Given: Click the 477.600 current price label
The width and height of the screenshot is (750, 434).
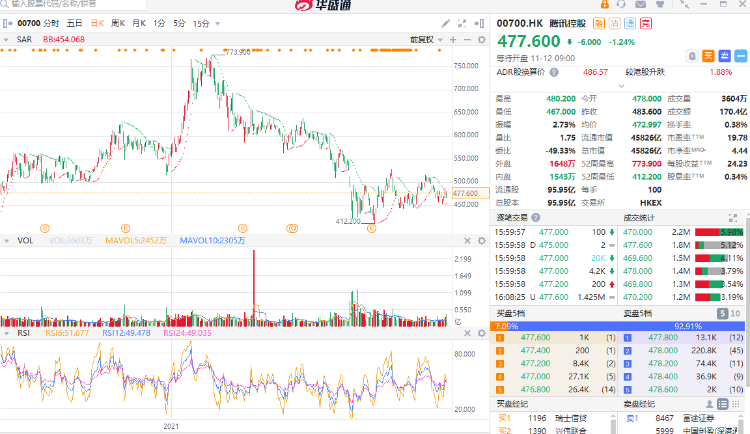Looking at the screenshot, I should (x=471, y=193).
